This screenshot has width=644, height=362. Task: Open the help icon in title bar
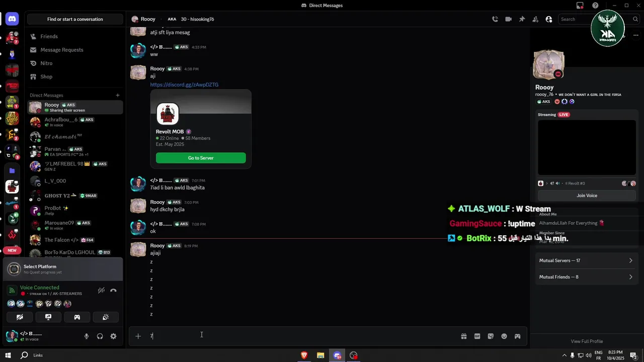click(596, 6)
